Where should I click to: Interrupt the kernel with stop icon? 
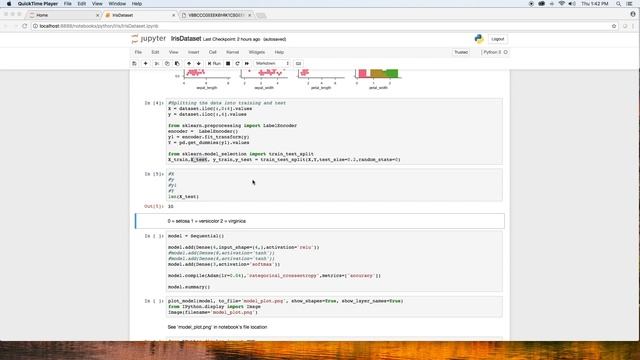point(228,64)
